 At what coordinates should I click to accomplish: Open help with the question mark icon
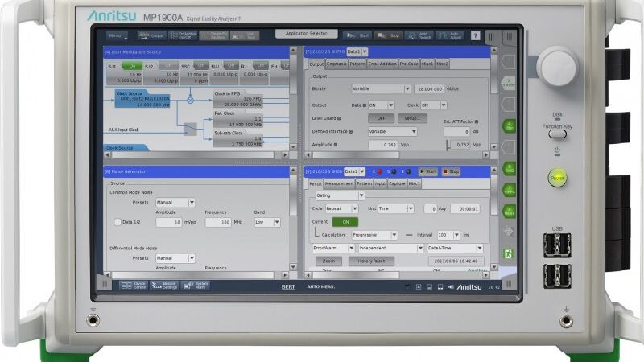(475, 35)
